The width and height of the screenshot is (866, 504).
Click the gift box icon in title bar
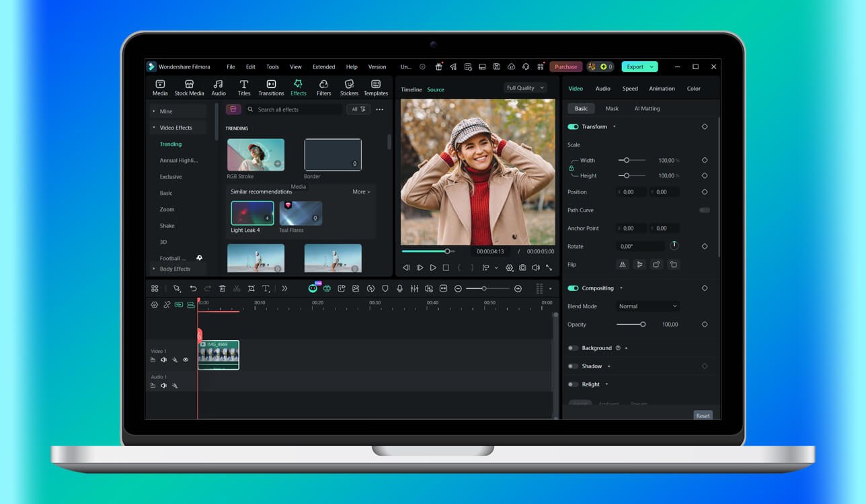point(439,67)
